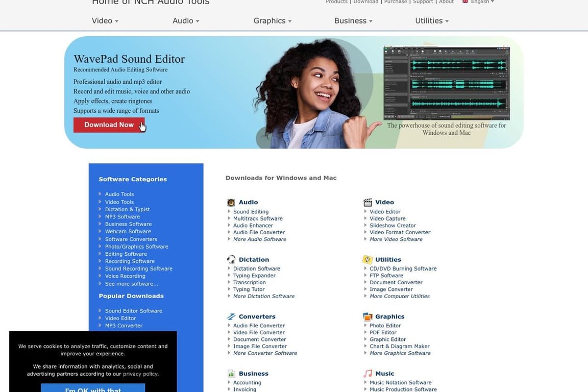Click the UK flag language icon
The image size is (588, 392).
point(465,2)
